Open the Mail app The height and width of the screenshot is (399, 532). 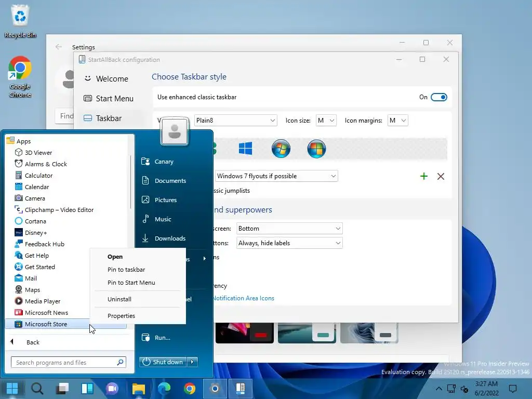(25, 278)
